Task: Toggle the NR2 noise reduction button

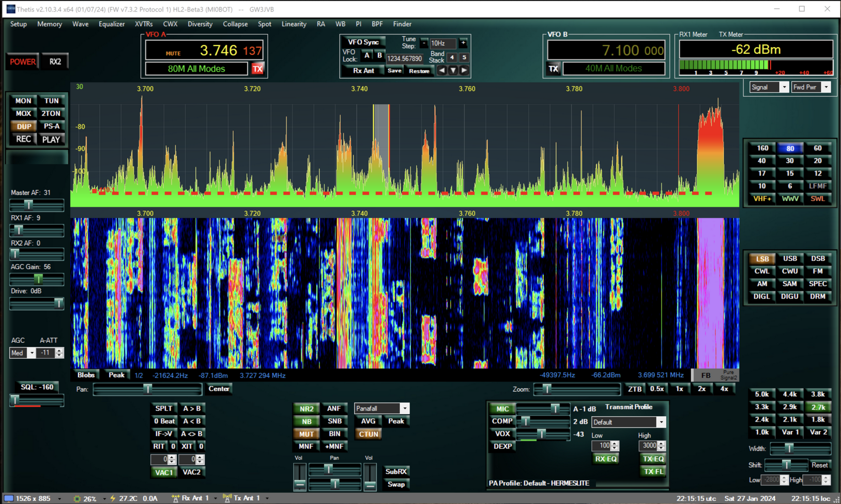Action: tap(306, 408)
